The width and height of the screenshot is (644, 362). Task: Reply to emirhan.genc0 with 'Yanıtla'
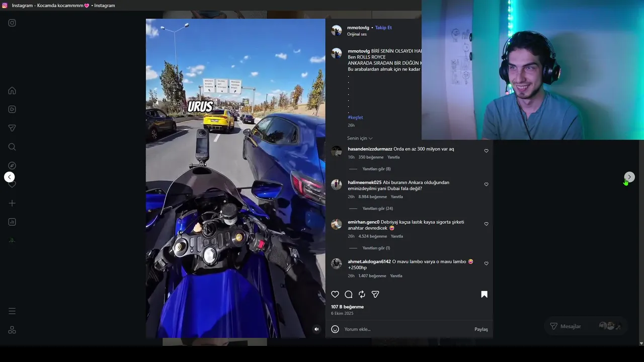click(x=397, y=236)
